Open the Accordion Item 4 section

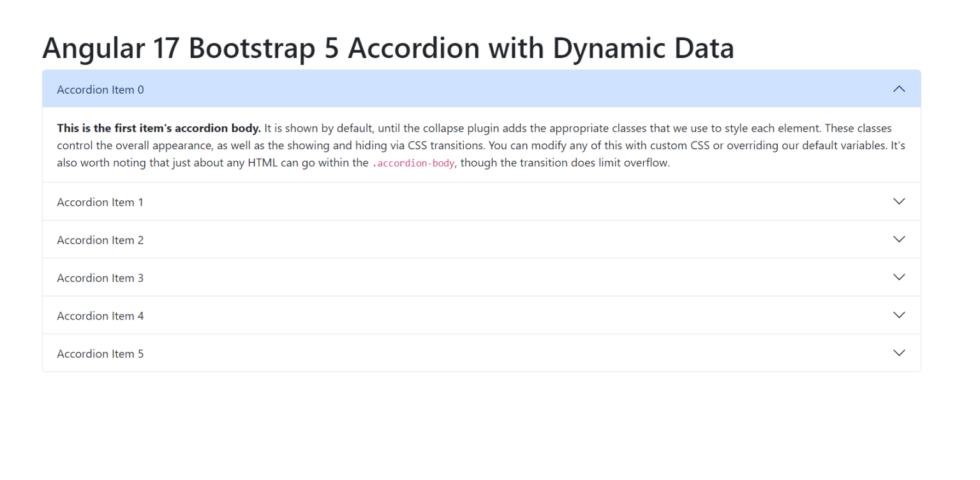(482, 315)
